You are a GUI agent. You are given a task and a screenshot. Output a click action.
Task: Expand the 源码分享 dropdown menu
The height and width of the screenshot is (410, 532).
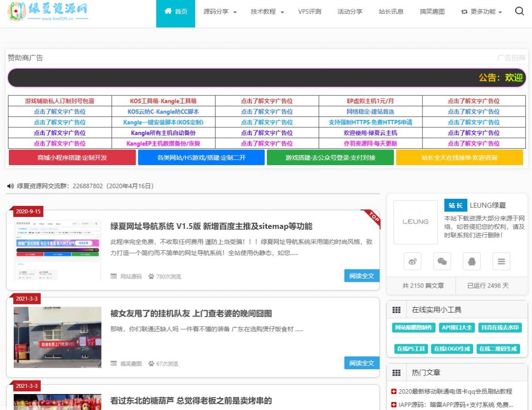[x=220, y=12]
